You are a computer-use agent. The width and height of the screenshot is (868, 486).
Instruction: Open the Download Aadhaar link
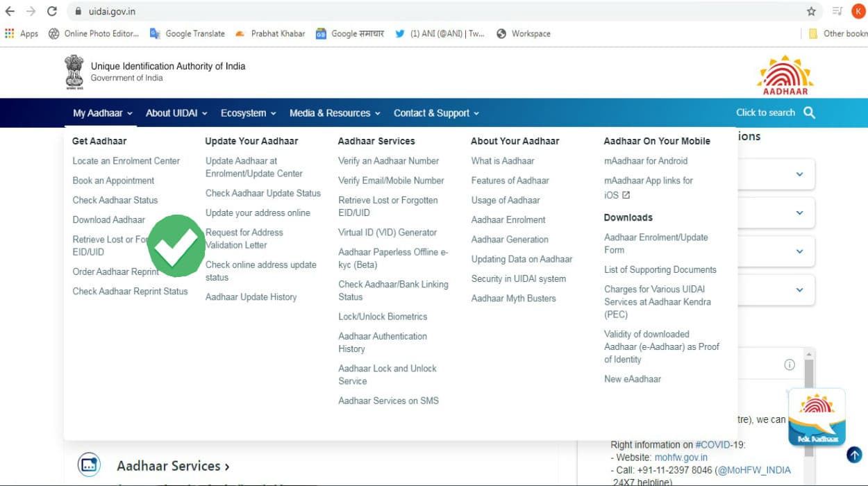tap(109, 219)
